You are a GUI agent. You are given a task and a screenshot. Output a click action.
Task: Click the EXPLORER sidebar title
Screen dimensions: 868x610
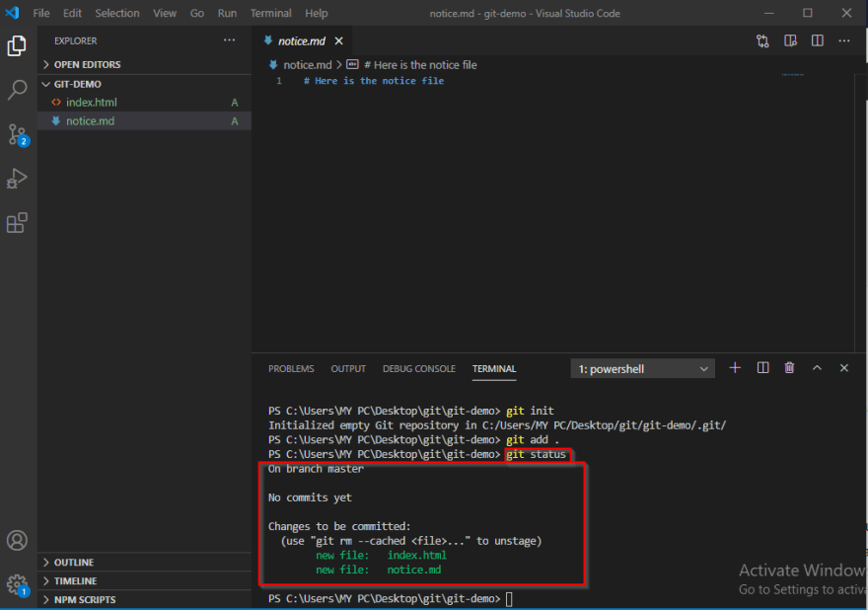tap(75, 41)
